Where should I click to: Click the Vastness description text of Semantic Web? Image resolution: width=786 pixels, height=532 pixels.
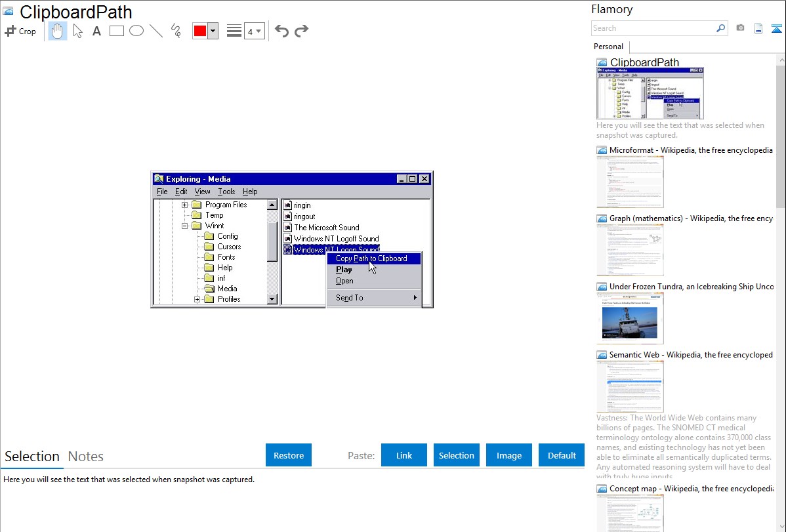coord(684,447)
